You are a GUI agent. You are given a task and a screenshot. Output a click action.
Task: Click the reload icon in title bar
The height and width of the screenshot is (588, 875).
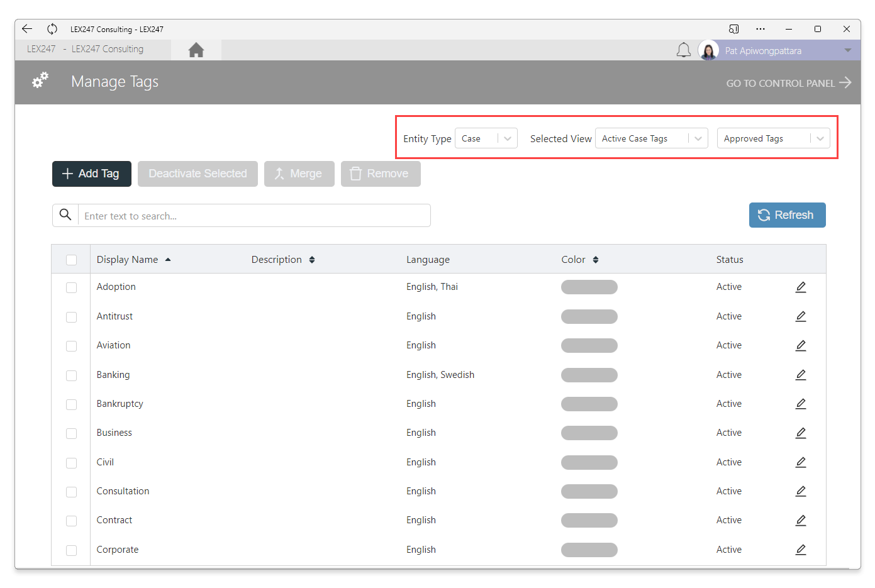click(x=52, y=29)
